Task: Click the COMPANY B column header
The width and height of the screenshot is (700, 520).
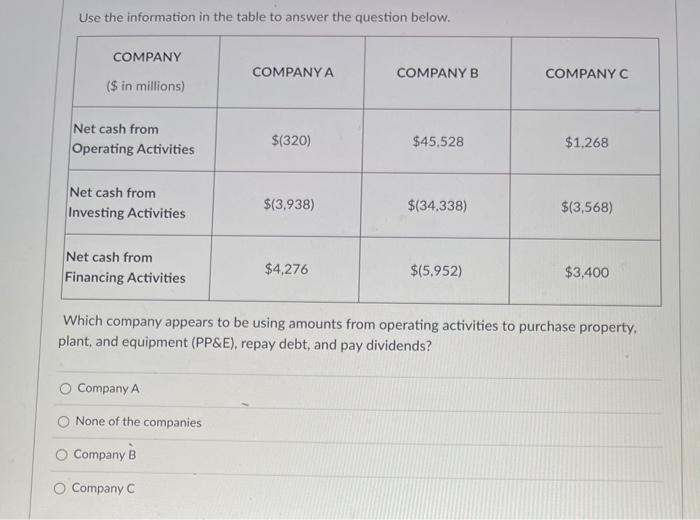Action: (x=438, y=73)
